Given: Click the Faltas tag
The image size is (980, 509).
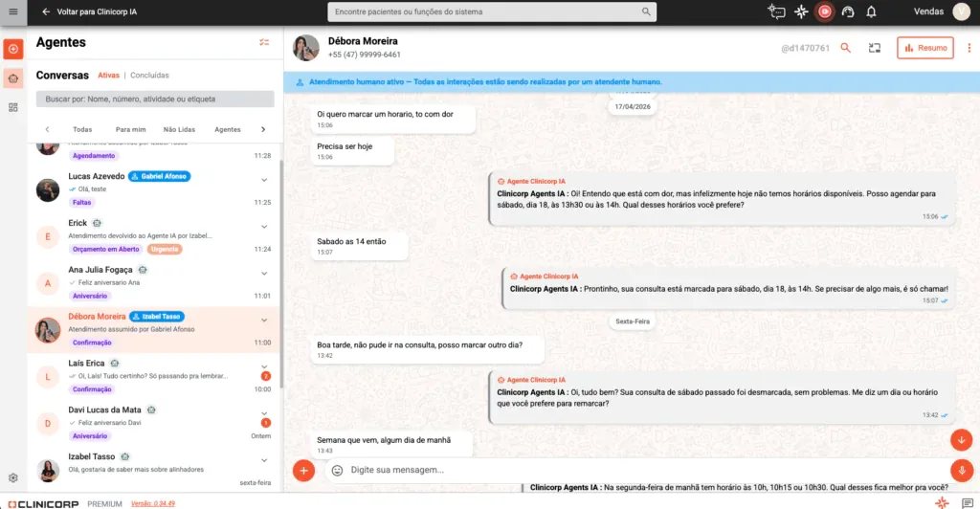Looking at the screenshot, I should (x=82, y=202).
